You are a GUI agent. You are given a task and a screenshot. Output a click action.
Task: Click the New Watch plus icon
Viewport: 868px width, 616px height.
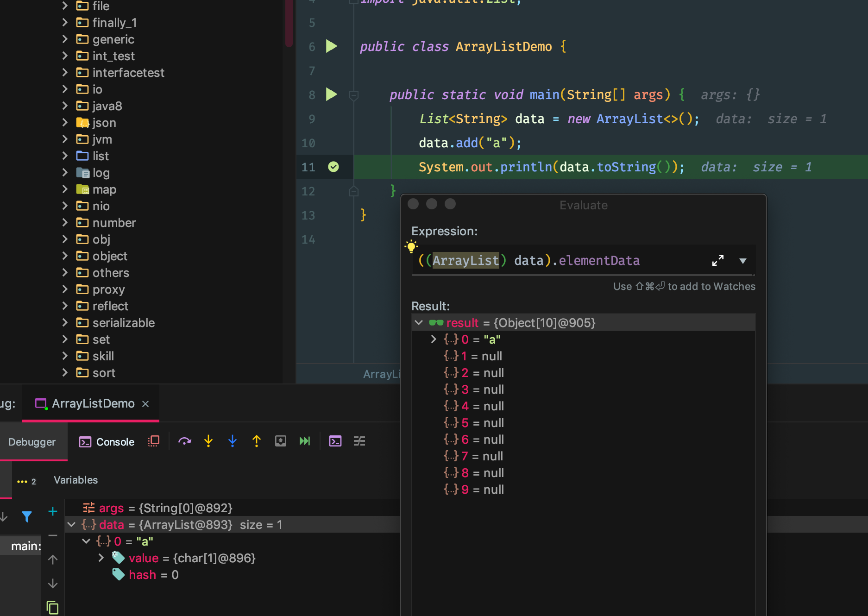[x=53, y=511]
